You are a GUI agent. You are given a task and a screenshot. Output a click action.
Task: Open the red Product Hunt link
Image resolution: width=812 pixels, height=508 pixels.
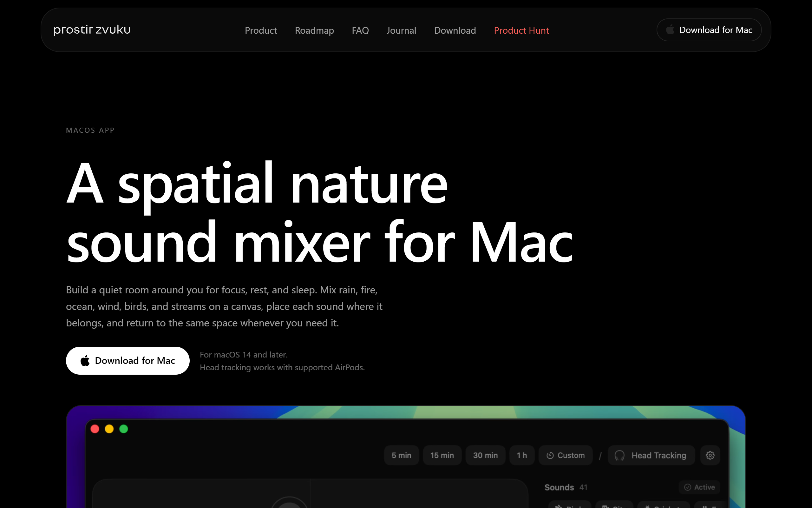[521, 30]
